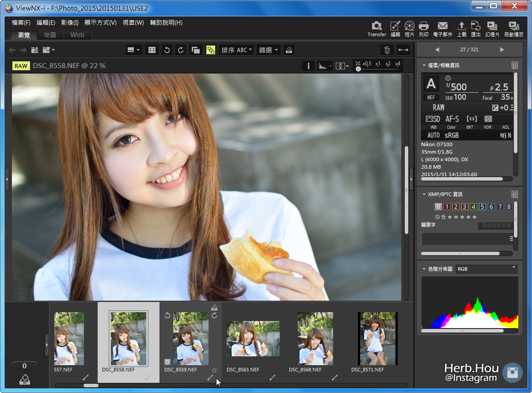Select the DSC_8563.NEF thumbnail
The height and width of the screenshot is (393, 532).
pyautogui.click(x=253, y=338)
